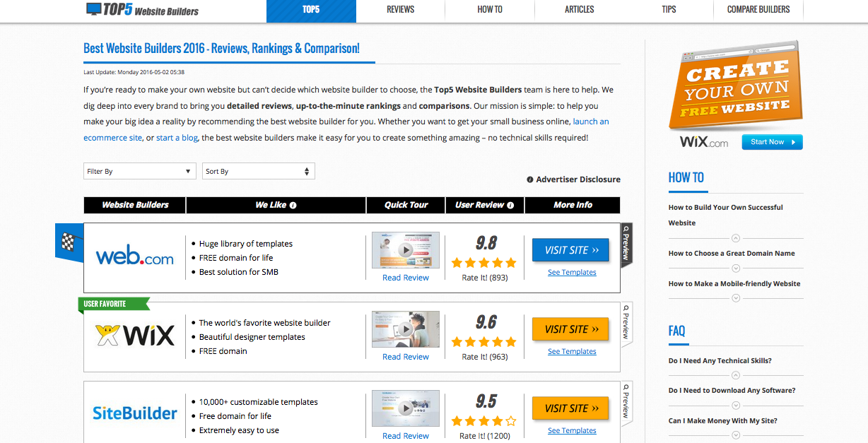Click the web.com score 9.8
Image resolution: width=868 pixels, height=443 pixels.
(x=486, y=244)
